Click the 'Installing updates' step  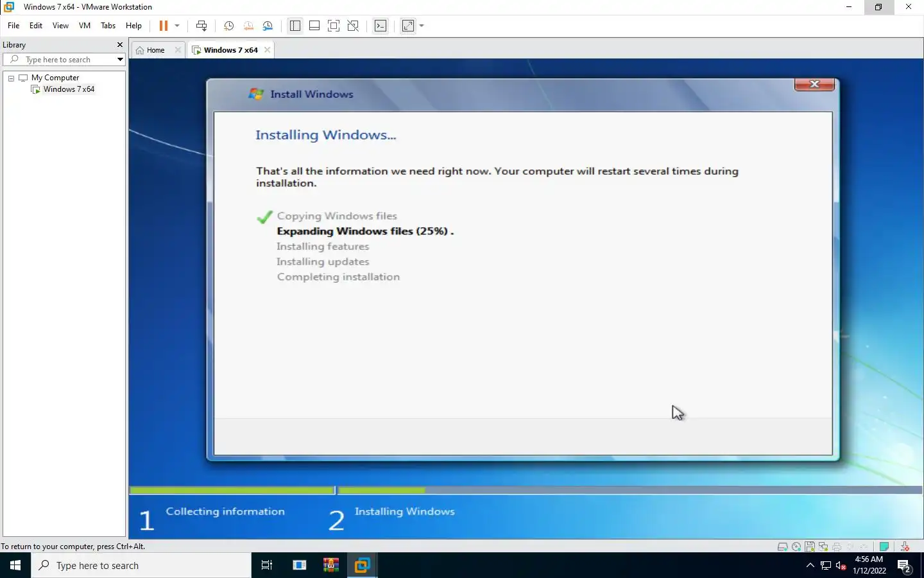coord(323,262)
